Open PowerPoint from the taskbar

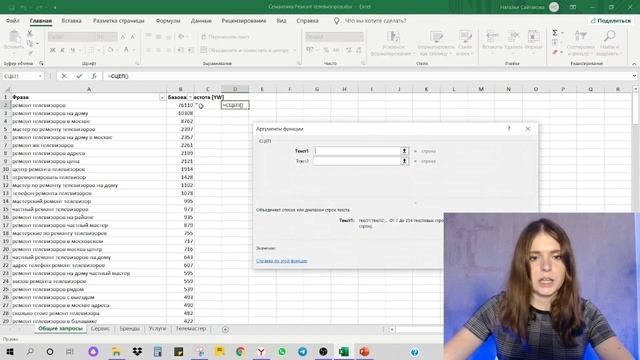click(x=364, y=351)
